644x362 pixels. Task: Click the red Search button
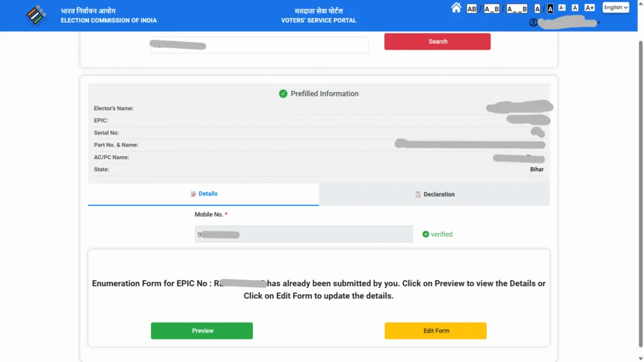(x=438, y=41)
